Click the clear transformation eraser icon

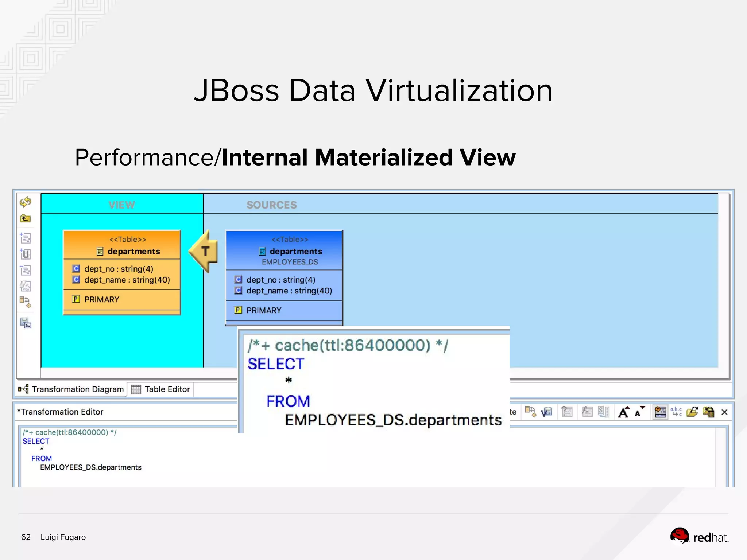coord(26,286)
